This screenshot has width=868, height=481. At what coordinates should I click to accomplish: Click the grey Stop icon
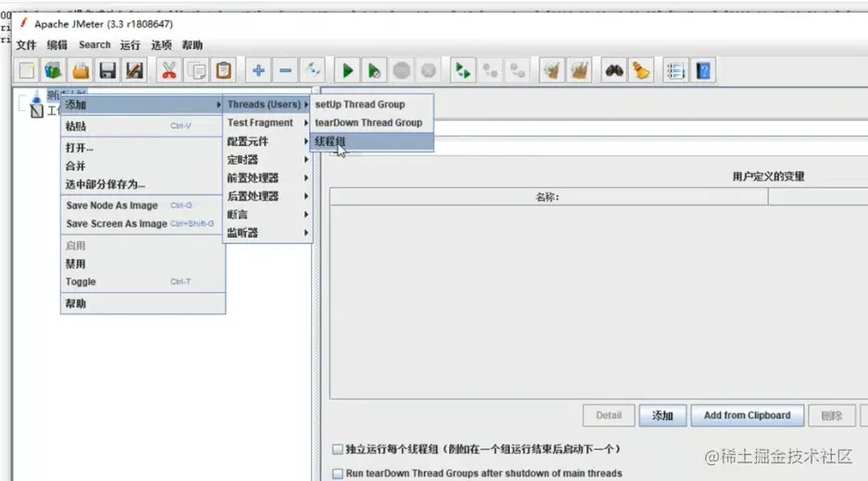(x=402, y=71)
